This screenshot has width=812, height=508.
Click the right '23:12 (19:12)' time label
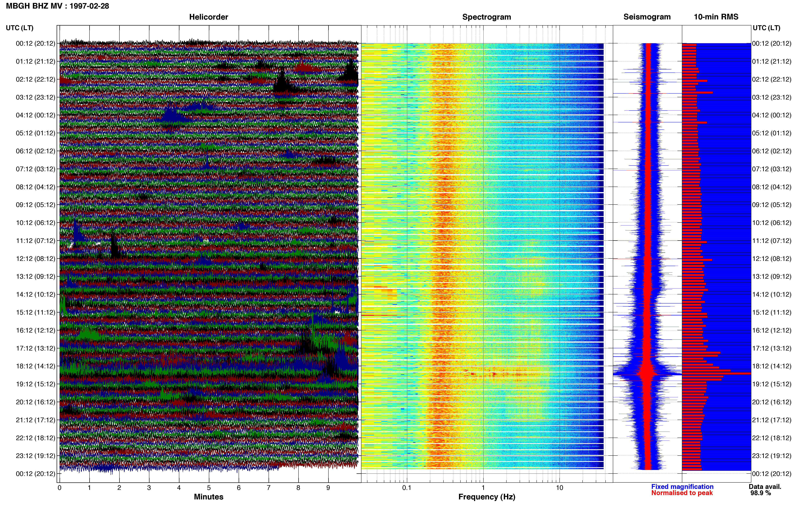[x=772, y=456]
